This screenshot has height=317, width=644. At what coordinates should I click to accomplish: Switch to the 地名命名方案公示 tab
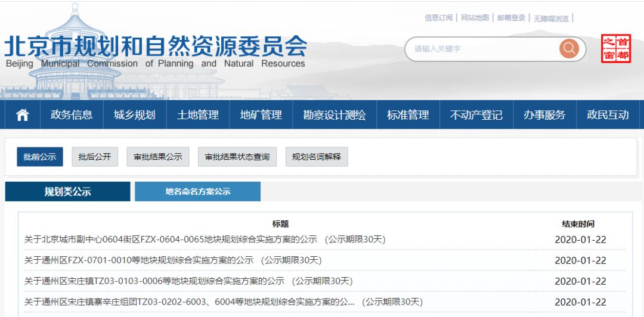pyautogui.click(x=197, y=191)
